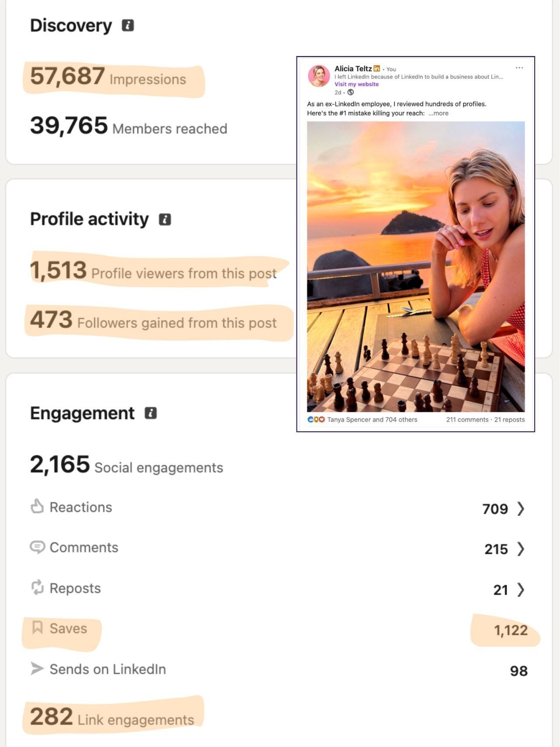Open the 21 reposts link under the post
The image size is (560, 747).
(x=509, y=419)
